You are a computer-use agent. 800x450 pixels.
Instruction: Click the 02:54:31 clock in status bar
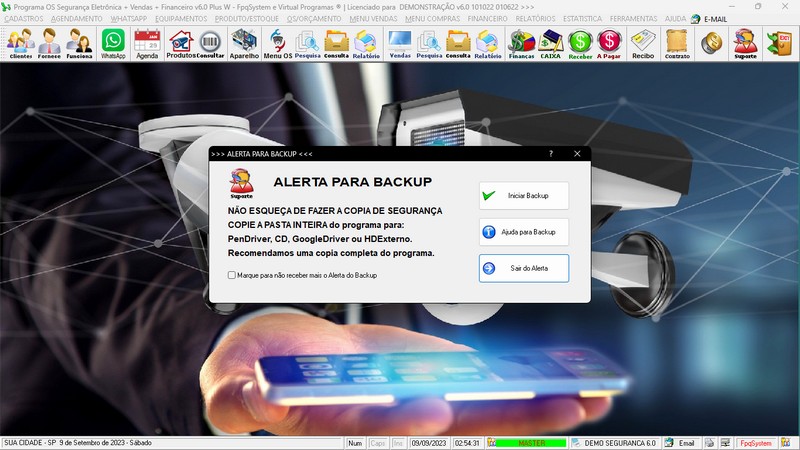coord(467,443)
